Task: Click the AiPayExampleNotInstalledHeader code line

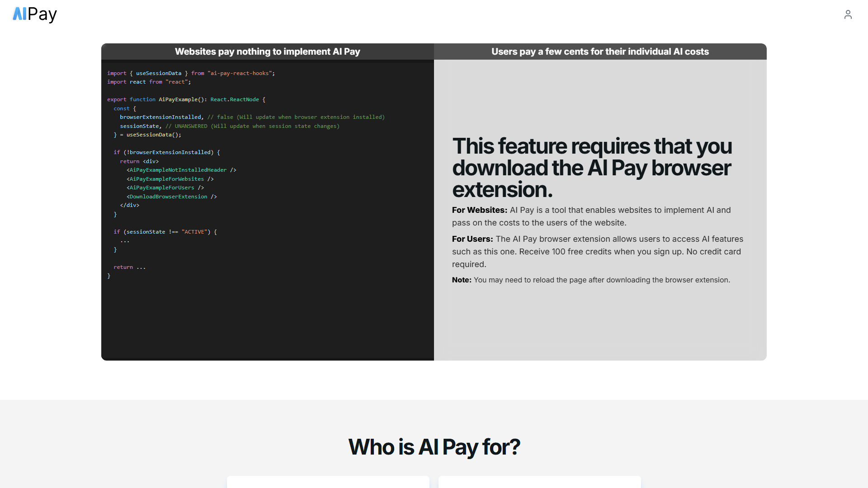Action: coord(181,170)
